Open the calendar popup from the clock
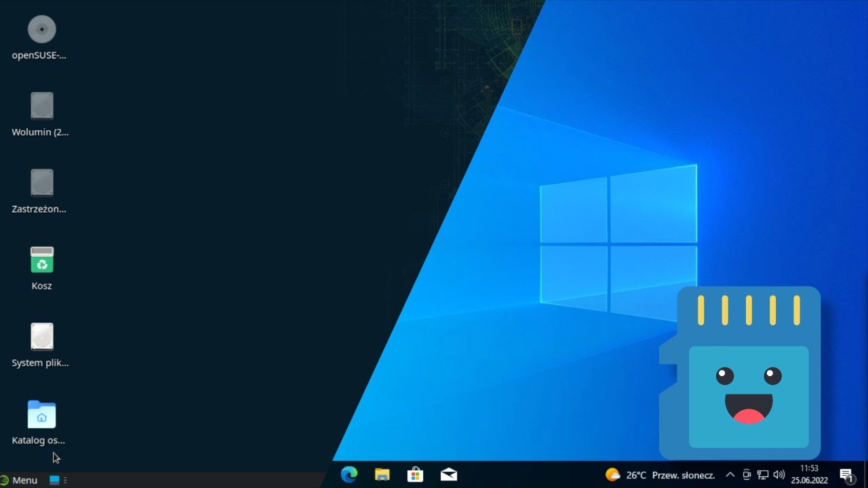The width and height of the screenshot is (868, 488). (x=810, y=473)
